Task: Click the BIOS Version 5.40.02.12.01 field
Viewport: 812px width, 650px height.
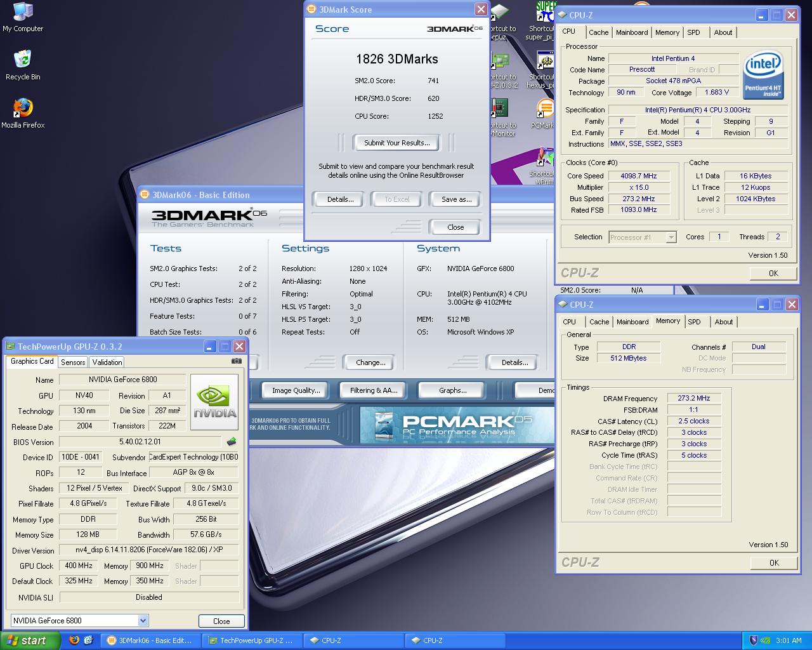Action: pos(140,442)
